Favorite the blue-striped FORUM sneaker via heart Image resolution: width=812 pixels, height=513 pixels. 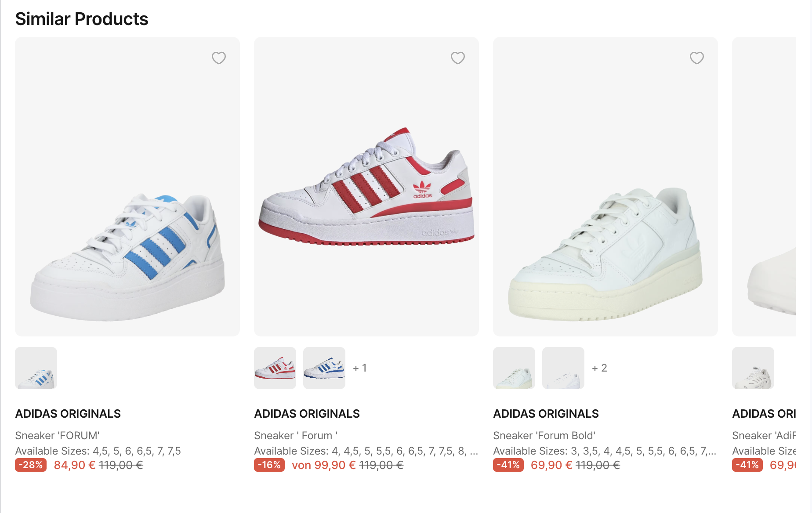click(x=219, y=58)
